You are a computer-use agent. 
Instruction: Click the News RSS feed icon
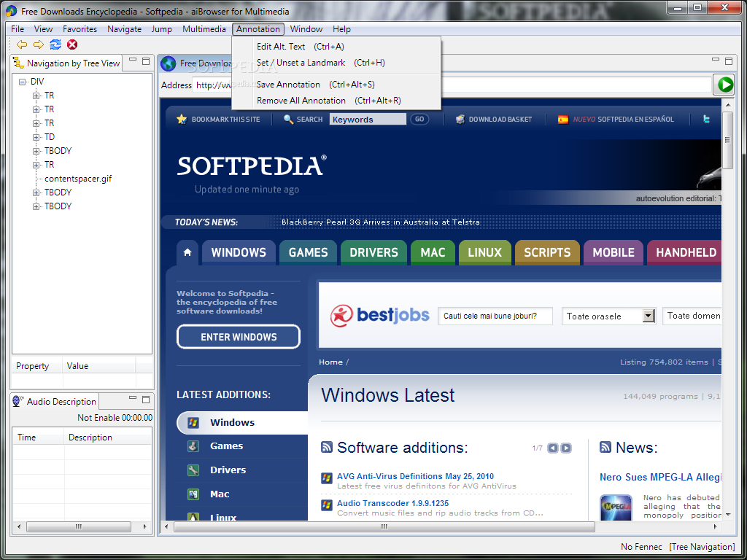click(605, 447)
